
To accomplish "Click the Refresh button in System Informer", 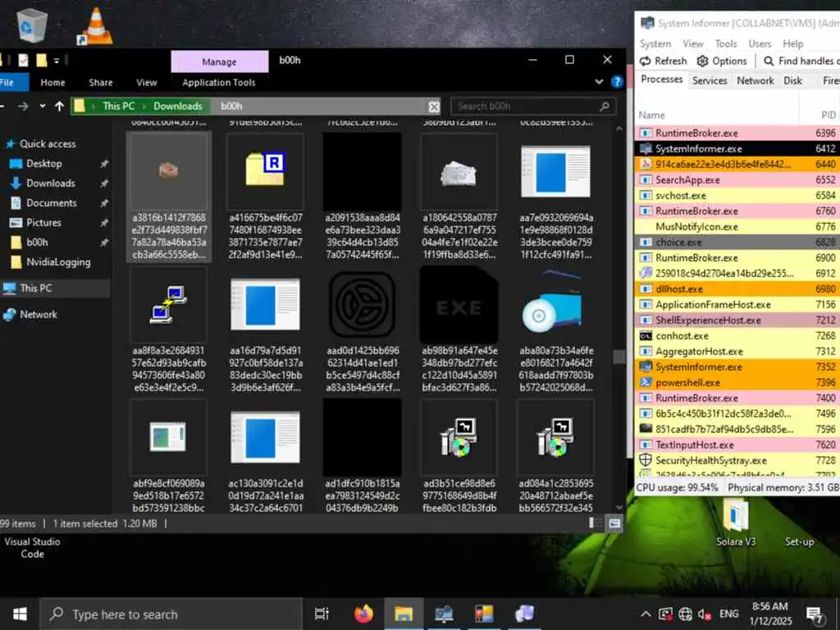I will coord(663,61).
